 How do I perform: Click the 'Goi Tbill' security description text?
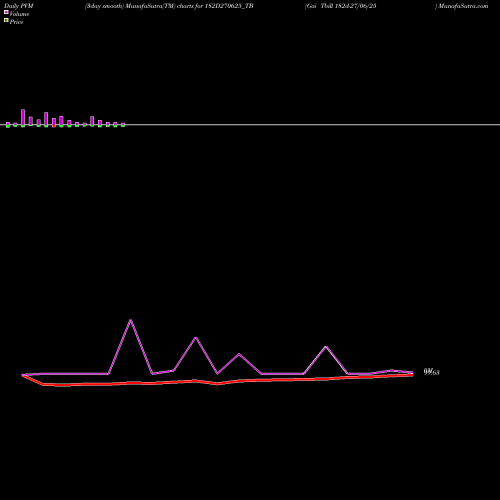click(x=340, y=6)
